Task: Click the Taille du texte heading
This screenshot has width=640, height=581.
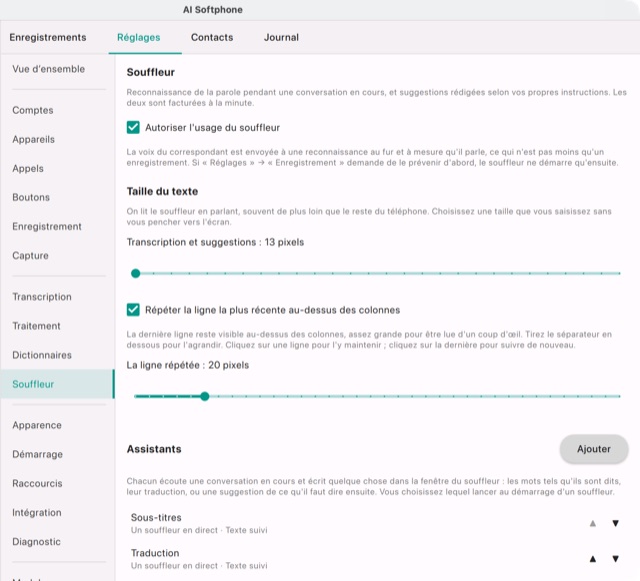Action: coord(162,191)
